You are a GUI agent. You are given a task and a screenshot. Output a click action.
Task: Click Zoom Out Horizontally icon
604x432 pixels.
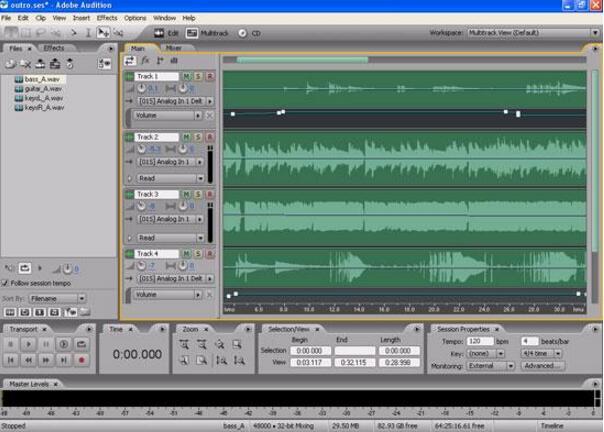pyautogui.click(x=201, y=344)
